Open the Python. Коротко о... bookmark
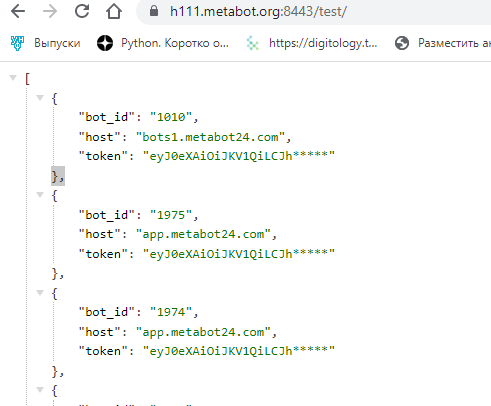Viewport: 491px width, 406px height. point(175,43)
